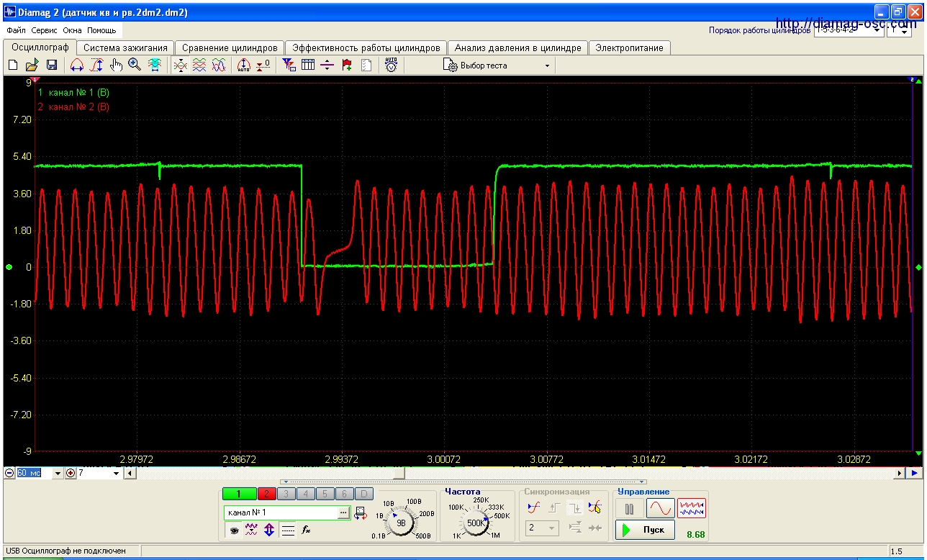Click the Пуск start button
927x560 pixels.
[646, 530]
